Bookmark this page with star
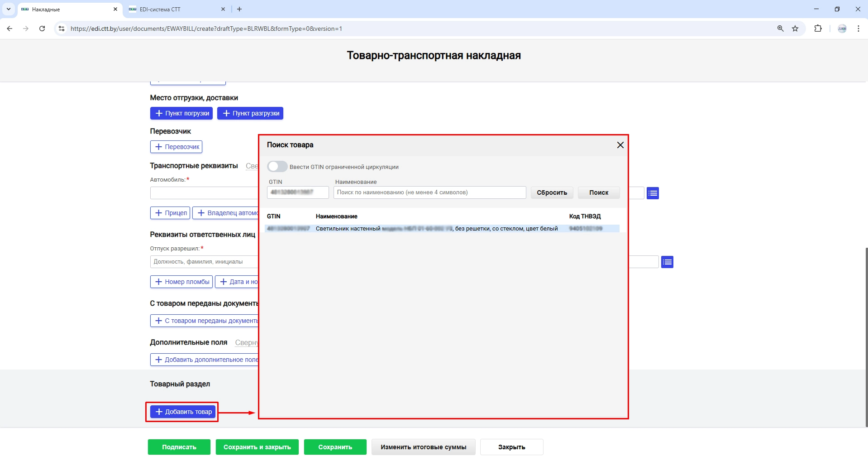 pyautogui.click(x=795, y=29)
